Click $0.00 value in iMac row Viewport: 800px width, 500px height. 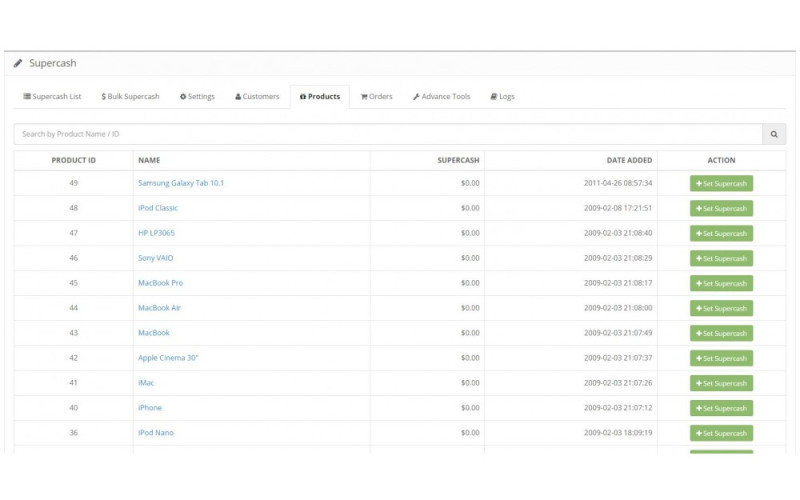tap(470, 383)
